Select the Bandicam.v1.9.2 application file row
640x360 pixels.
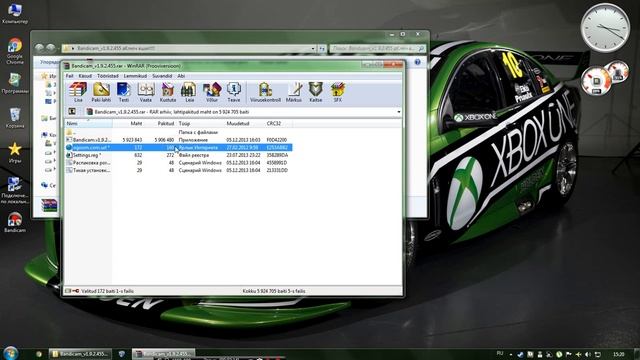click(178, 140)
